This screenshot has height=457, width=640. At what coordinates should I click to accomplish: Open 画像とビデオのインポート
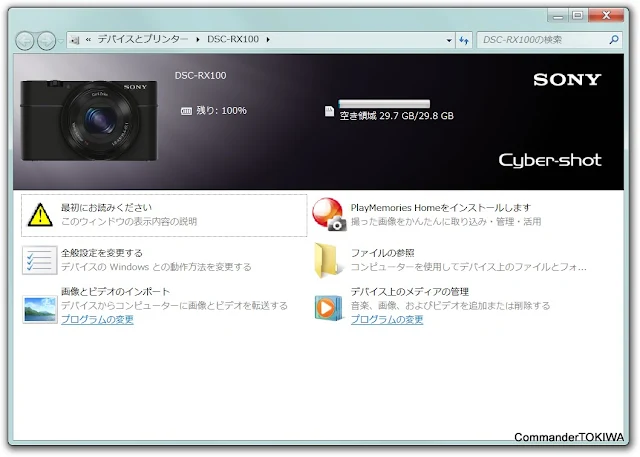116,291
